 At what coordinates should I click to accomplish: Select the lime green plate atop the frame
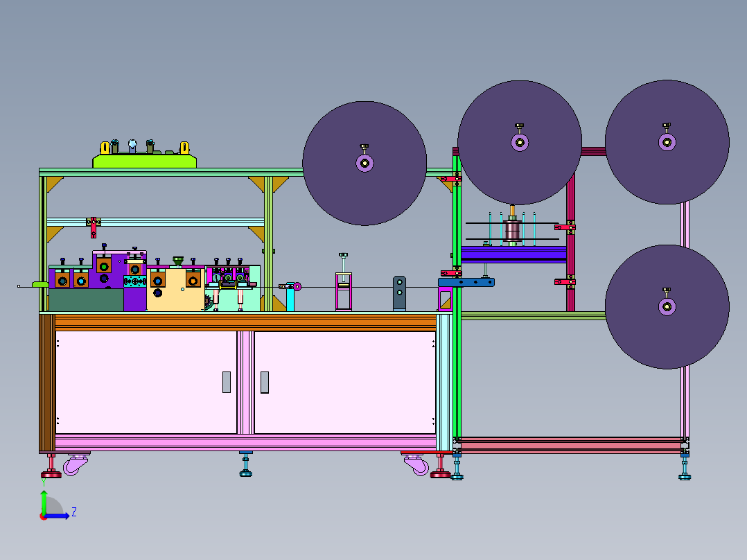click(144, 161)
